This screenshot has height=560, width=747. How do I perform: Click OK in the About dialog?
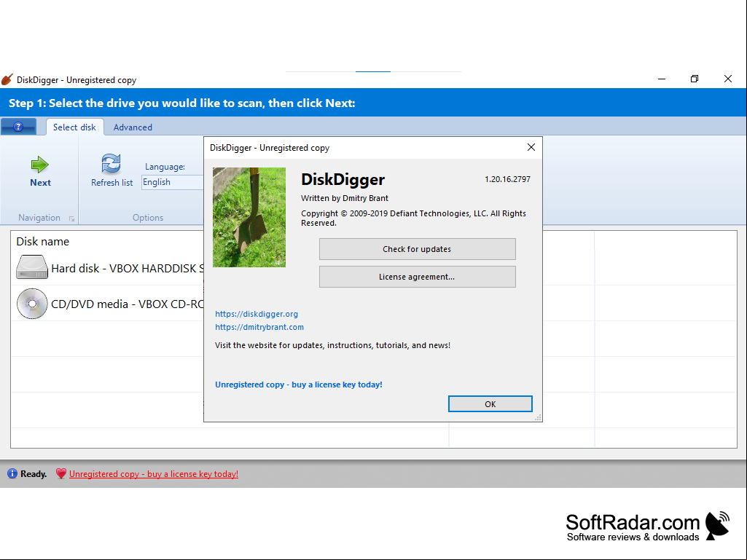[x=490, y=404]
